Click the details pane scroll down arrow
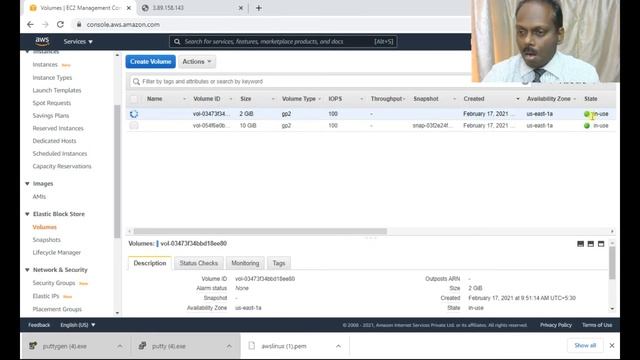The width and height of the screenshot is (640, 360). pos(612,309)
